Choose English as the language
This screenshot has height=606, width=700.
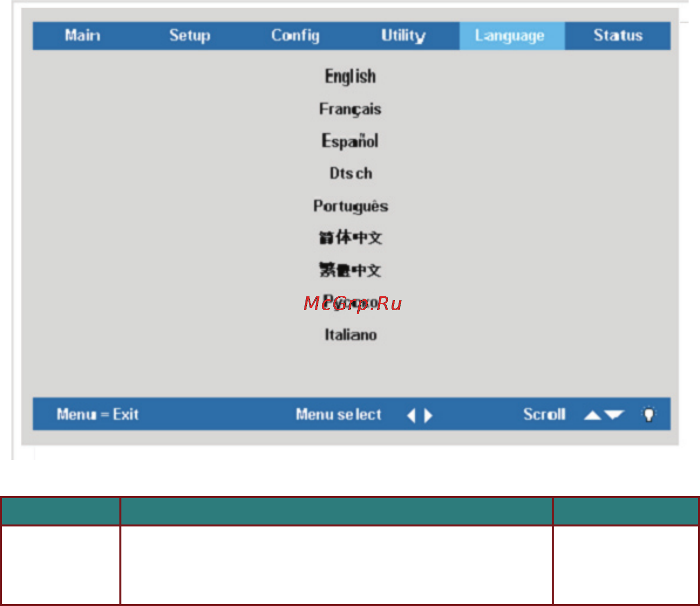pos(350,77)
